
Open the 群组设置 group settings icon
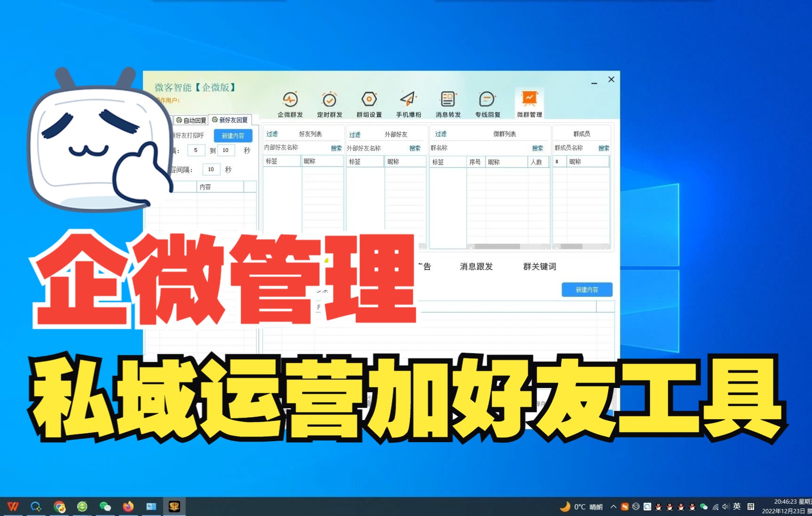369,104
